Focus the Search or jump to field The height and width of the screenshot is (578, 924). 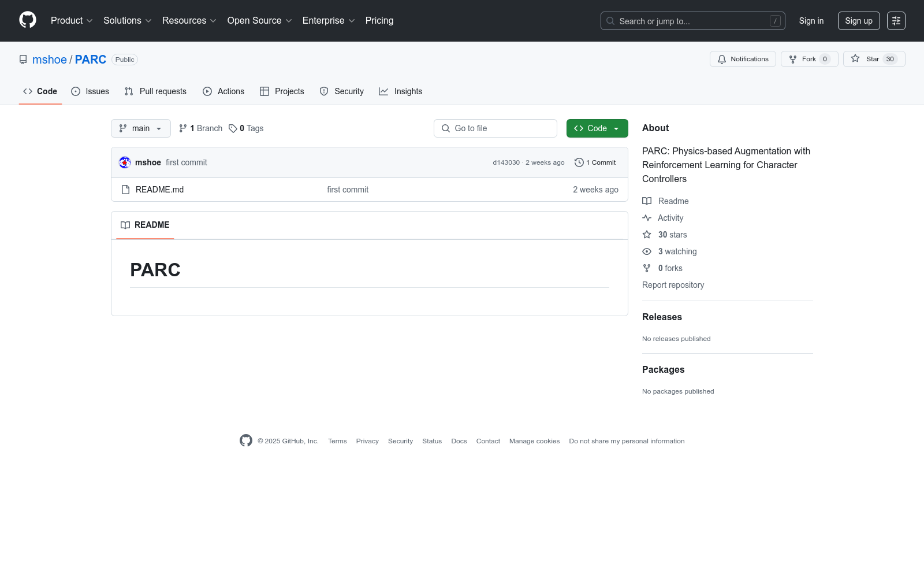(693, 21)
